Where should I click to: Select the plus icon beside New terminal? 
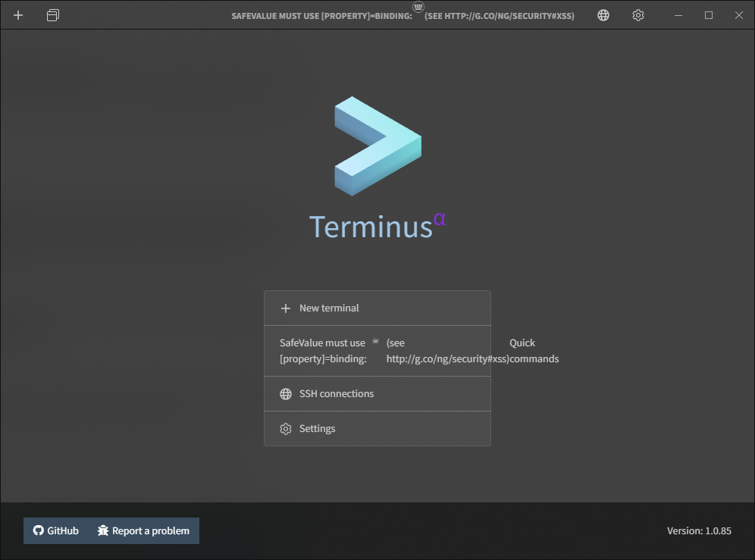click(x=285, y=308)
